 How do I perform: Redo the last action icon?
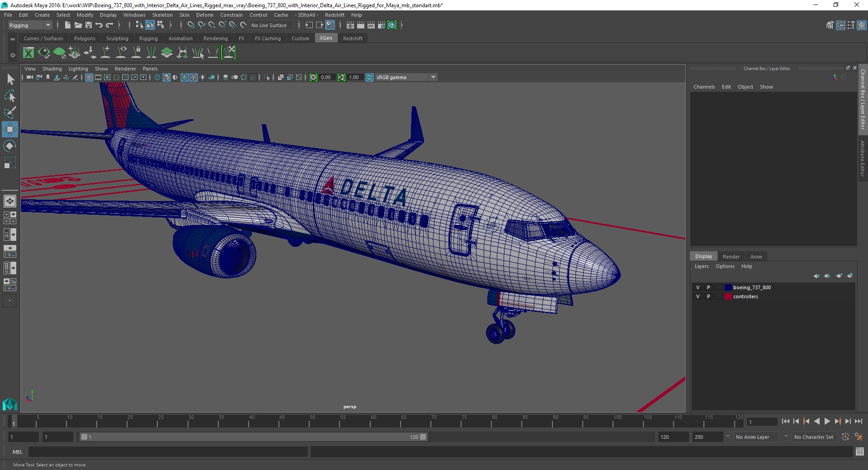pyautogui.click(x=109, y=25)
